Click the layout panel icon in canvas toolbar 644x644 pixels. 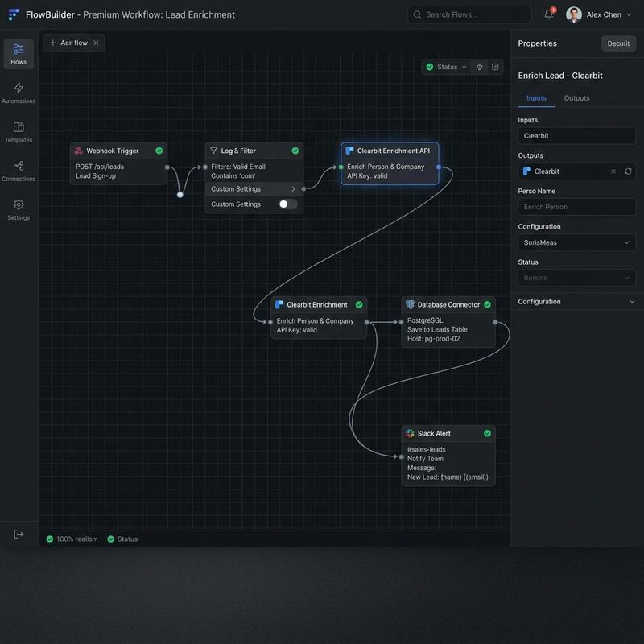pos(495,67)
